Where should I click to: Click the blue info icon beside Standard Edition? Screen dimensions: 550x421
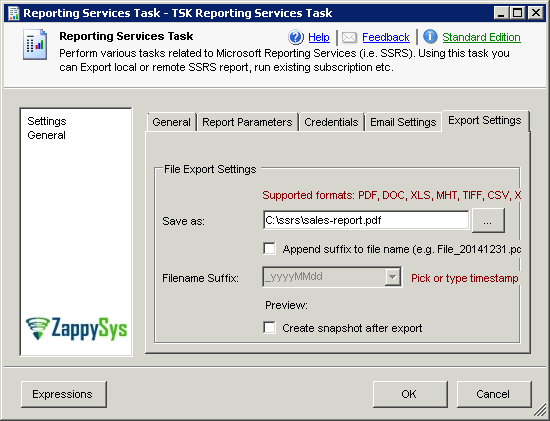coord(430,36)
